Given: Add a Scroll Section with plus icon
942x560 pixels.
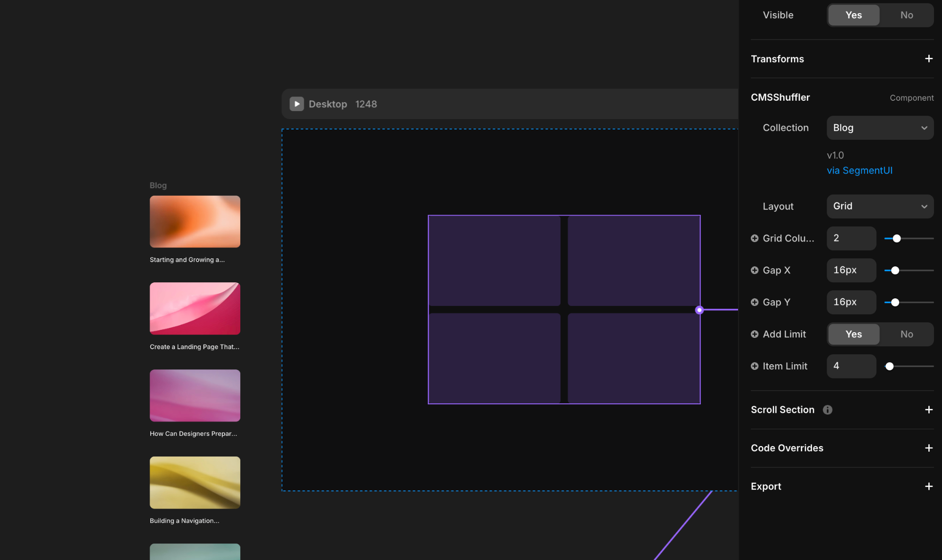Looking at the screenshot, I should pyautogui.click(x=928, y=410).
